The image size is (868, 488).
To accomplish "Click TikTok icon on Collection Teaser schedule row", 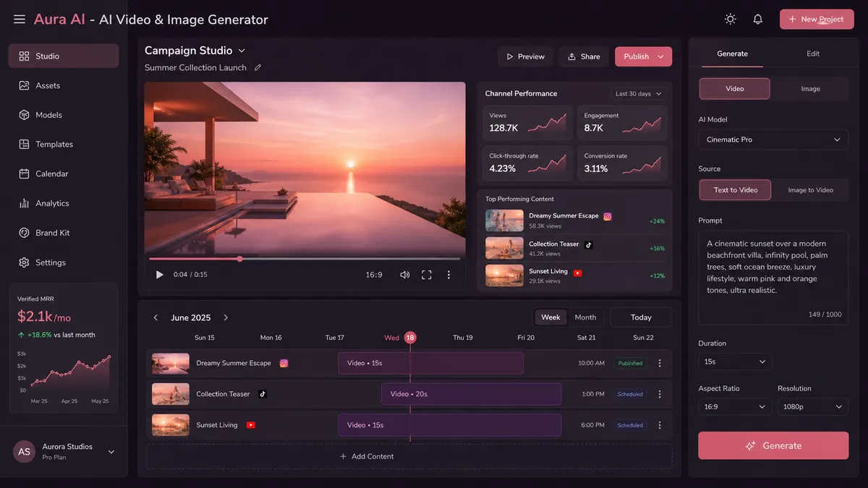I will (263, 394).
